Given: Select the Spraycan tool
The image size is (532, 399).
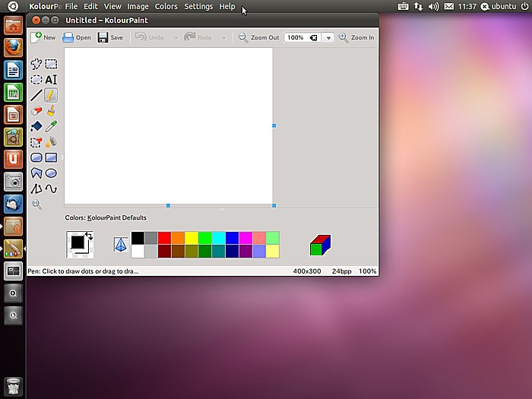Looking at the screenshot, I should click(51, 142).
